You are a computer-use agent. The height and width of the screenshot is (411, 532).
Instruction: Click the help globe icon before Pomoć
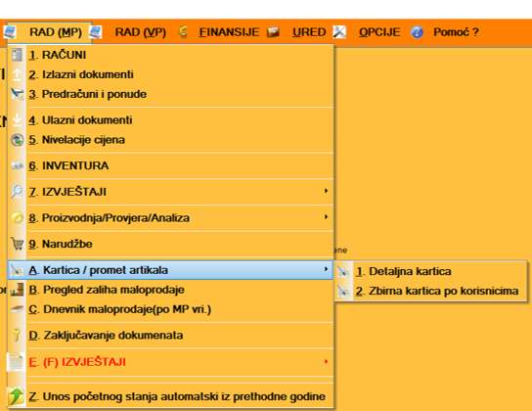pos(418,32)
